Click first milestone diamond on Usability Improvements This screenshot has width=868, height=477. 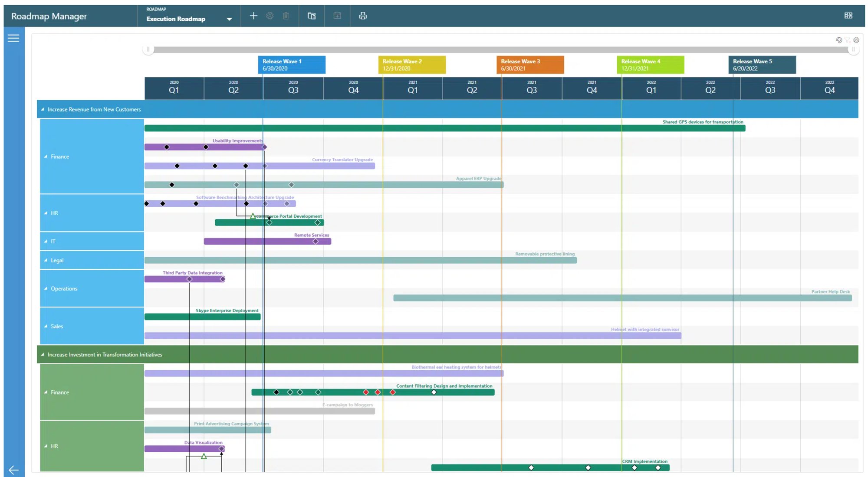[x=167, y=147]
